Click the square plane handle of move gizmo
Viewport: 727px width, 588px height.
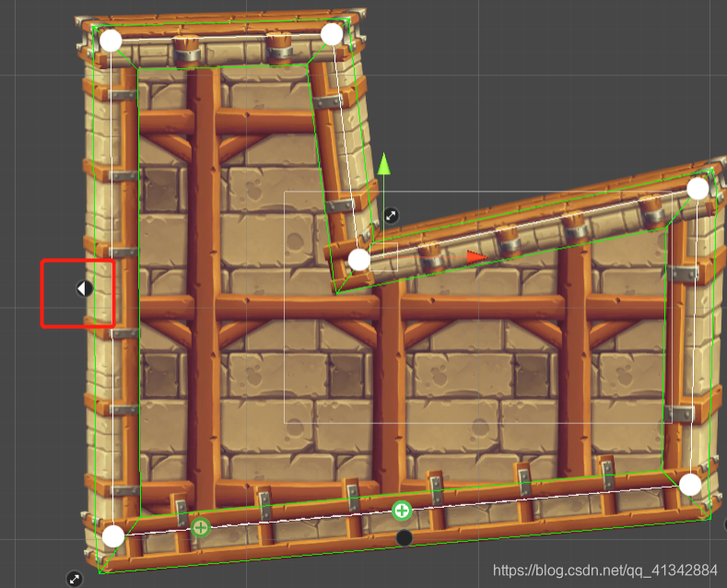[384, 257]
